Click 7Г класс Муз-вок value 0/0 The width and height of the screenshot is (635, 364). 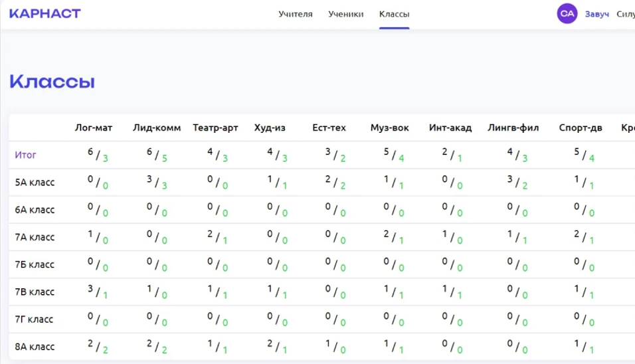pos(394,319)
